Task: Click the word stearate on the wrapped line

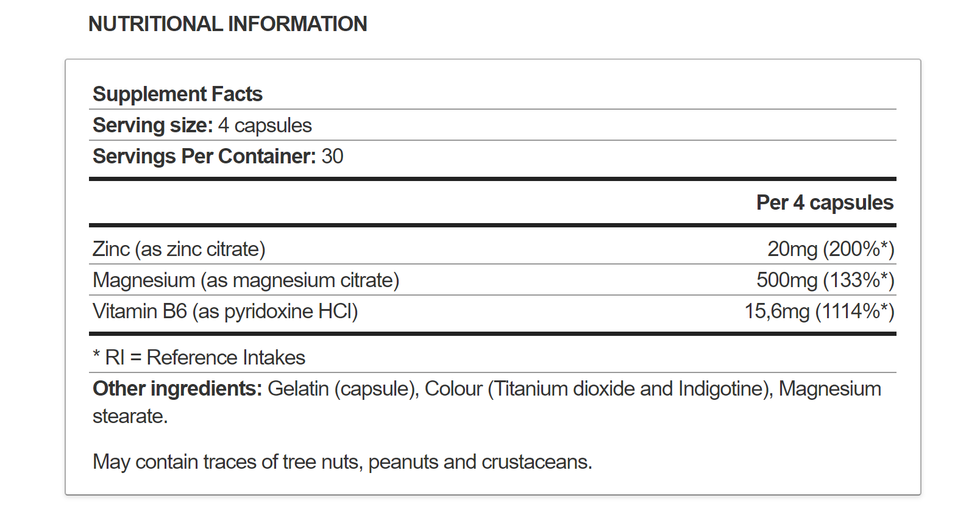Action: click(129, 416)
